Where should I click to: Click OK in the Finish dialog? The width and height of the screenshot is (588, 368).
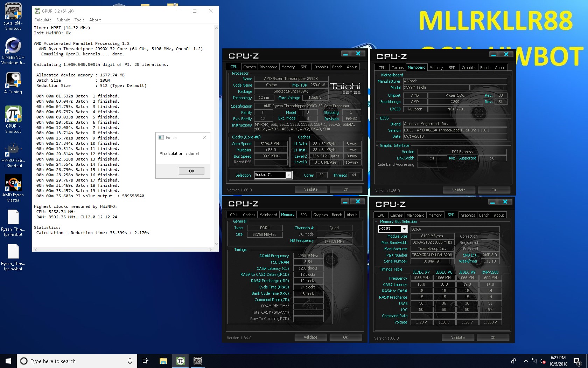pos(191,171)
